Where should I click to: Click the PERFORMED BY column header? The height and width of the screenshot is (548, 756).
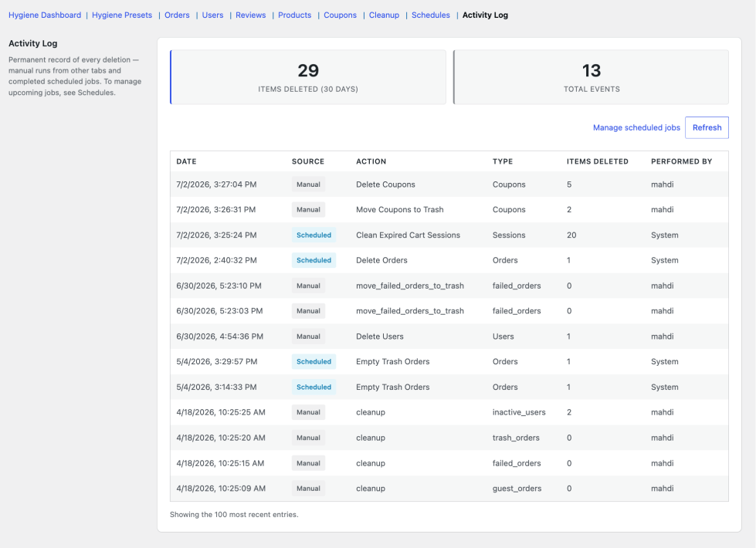681,161
